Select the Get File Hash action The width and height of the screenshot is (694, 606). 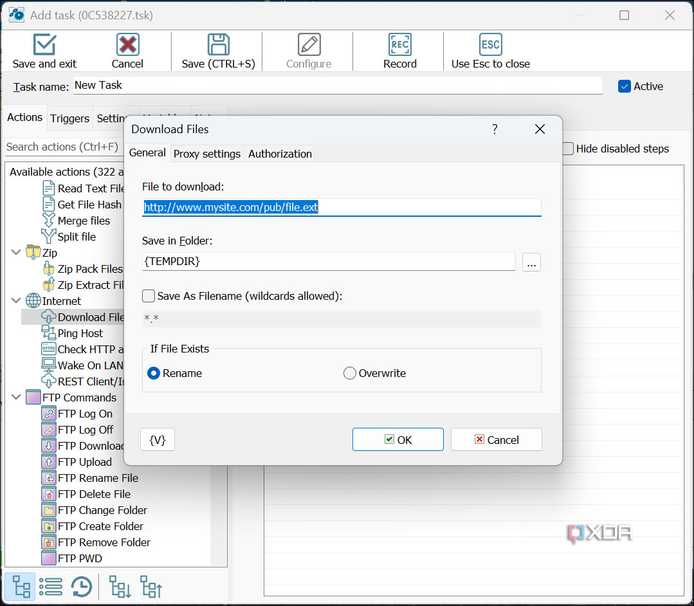click(x=82, y=205)
